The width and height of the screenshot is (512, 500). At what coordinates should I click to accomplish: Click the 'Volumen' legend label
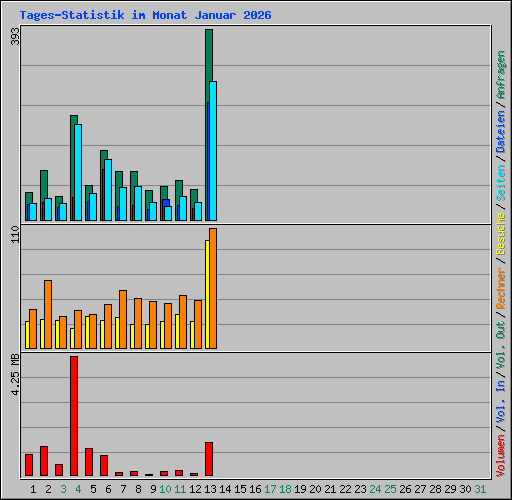(501, 456)
